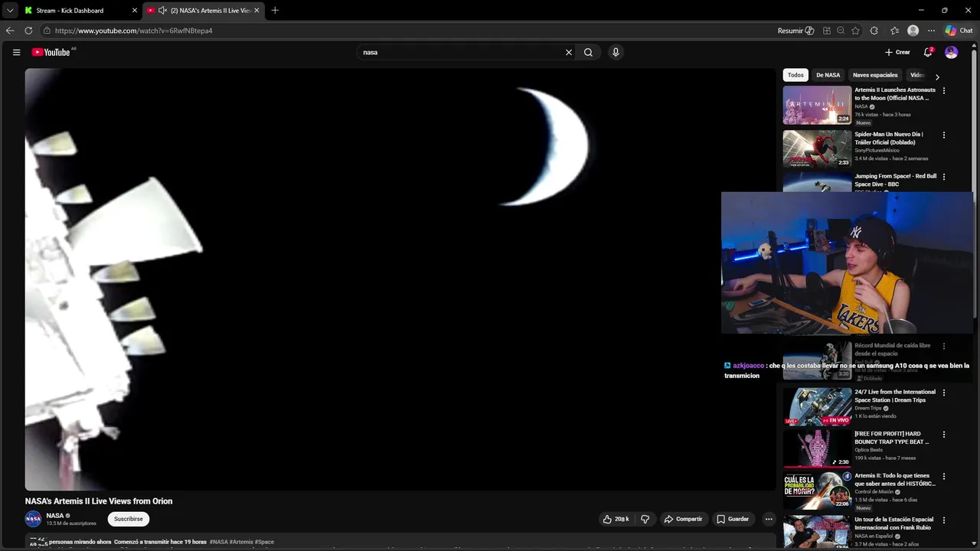Open options for Jumping From Space video

943,177
